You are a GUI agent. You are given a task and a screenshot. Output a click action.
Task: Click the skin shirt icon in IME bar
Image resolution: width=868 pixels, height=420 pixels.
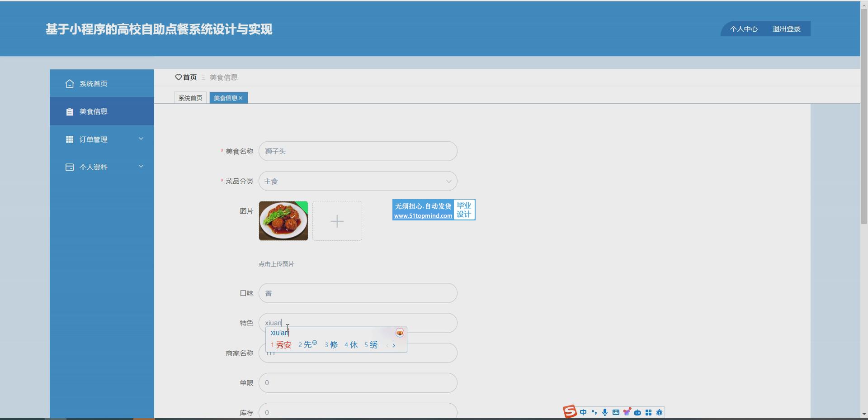[627, 412]
